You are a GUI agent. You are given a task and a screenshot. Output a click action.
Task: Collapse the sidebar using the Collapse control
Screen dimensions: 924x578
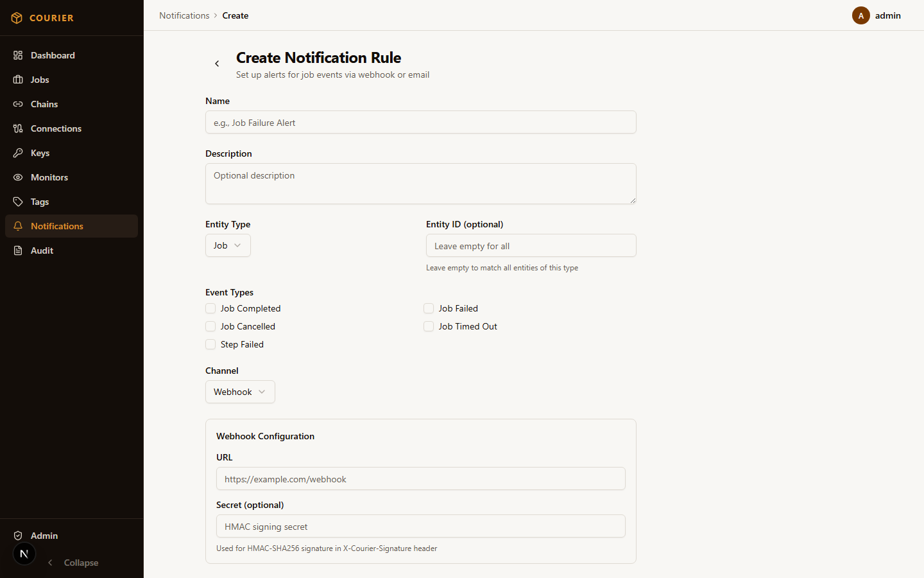pos(73,563)
